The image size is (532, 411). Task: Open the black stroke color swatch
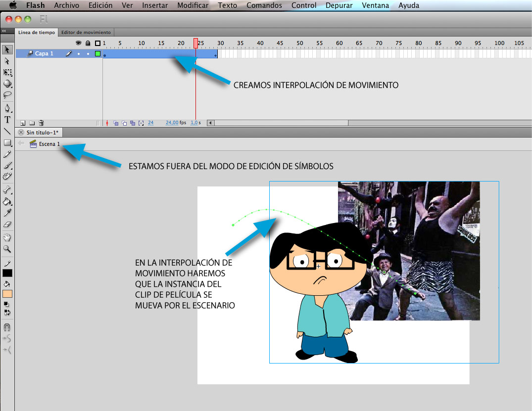[7, 273]
